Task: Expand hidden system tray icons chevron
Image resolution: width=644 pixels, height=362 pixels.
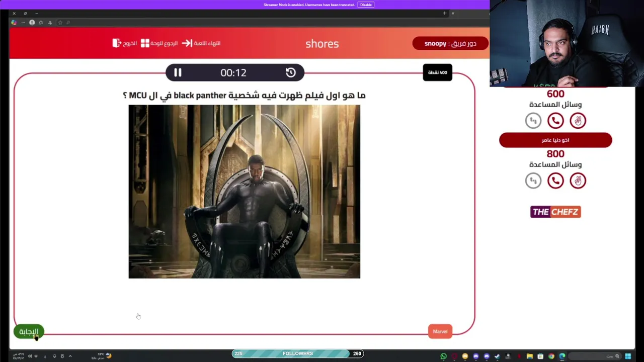Action: [x=70, y=356]
